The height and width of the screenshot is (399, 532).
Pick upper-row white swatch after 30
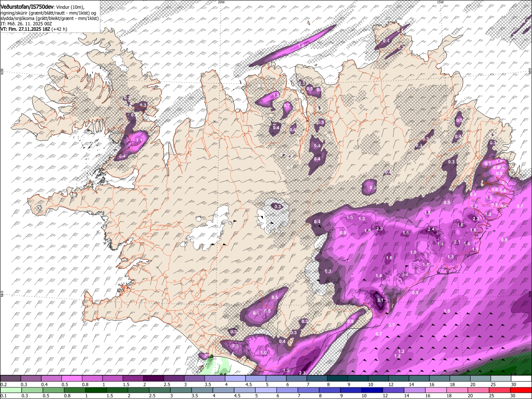(x=521, y=378)
